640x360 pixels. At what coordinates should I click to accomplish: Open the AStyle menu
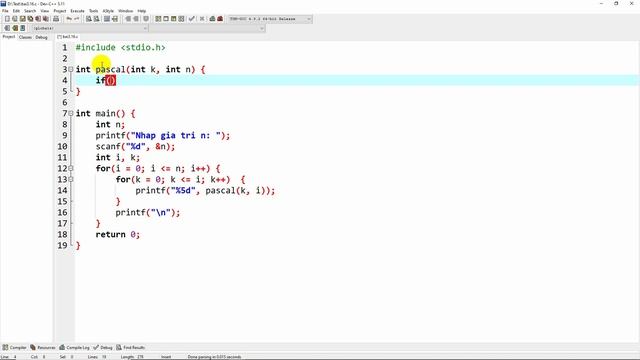[108, 11]
